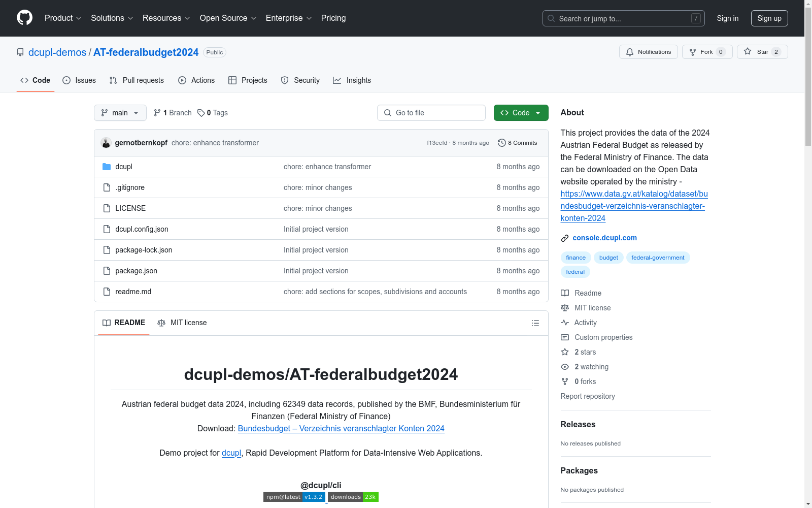
Task: Click the finance topic tag
Action: [576, 258]
